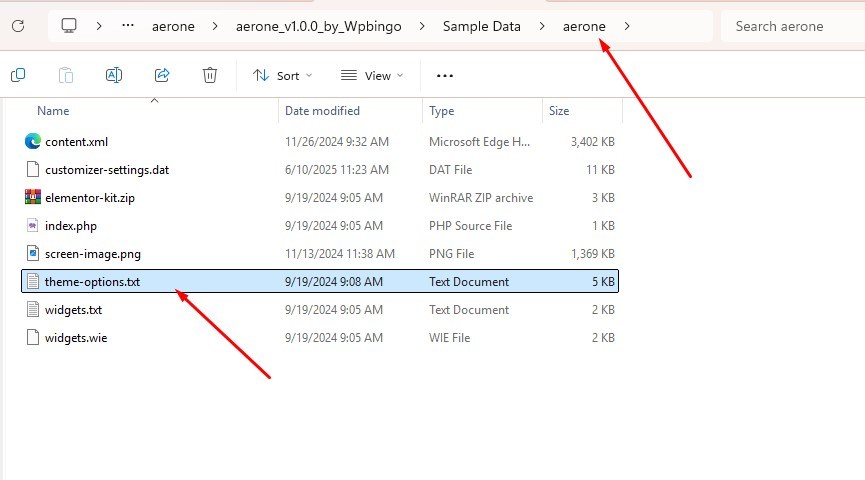The width and height of the screenshot is (865, 480).
Task: Click the WinRAR icon of elementor-kit.zip
Action: click(x=33, y=197)
